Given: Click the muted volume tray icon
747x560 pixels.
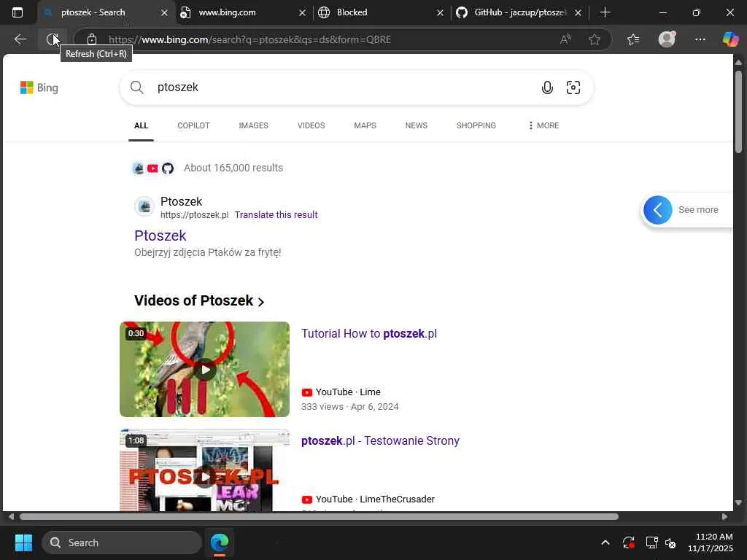Looking at the screenshot, I should [x=670, y=542].
